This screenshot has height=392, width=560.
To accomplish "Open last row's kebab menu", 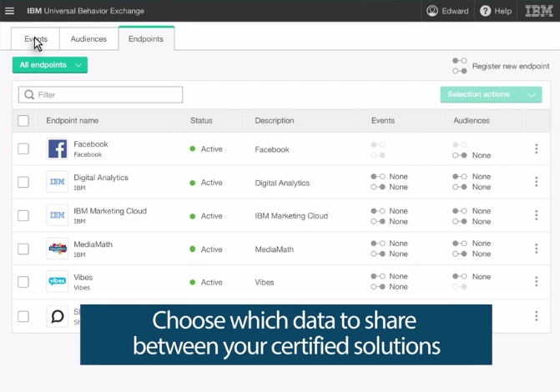I will pos(536,315).
